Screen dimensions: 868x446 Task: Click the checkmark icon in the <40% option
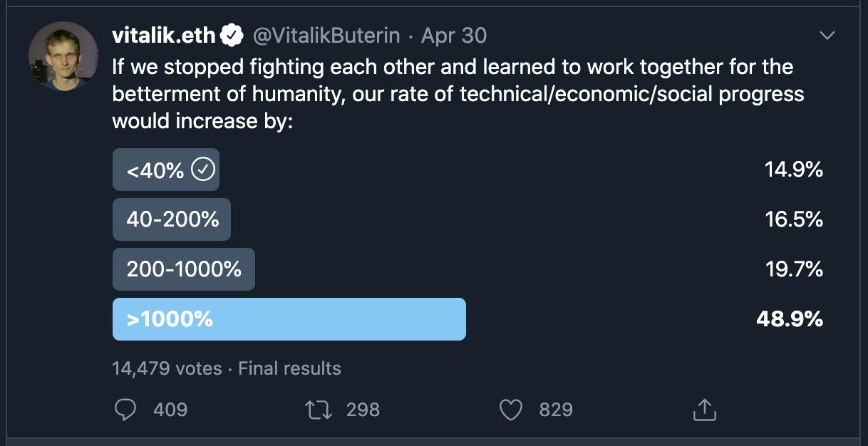[x=204, y=170]
